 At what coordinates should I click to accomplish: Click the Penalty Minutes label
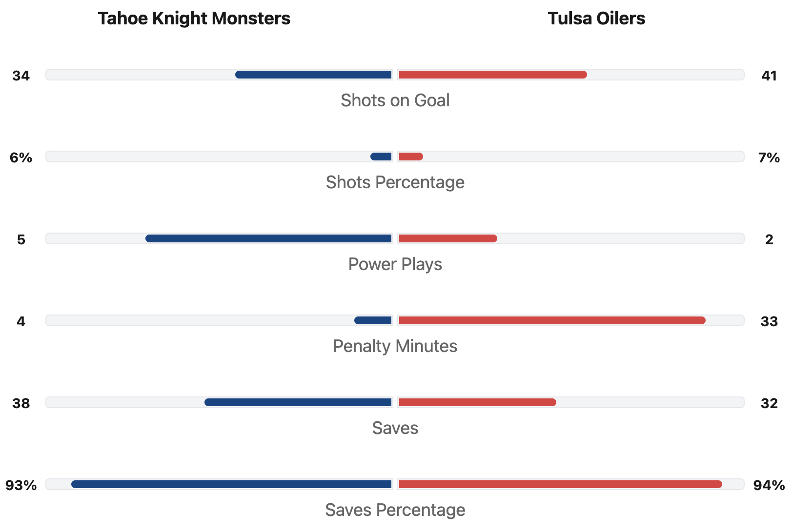(x=395, y=346)
